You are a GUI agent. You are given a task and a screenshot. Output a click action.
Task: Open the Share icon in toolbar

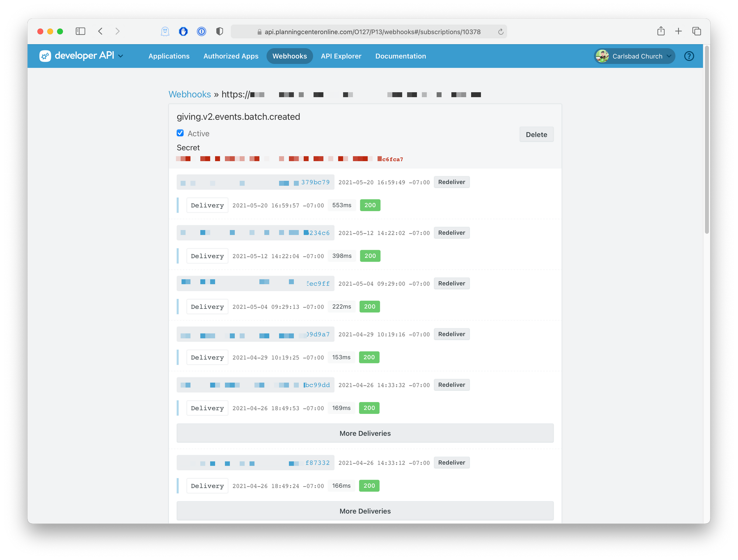661,31
